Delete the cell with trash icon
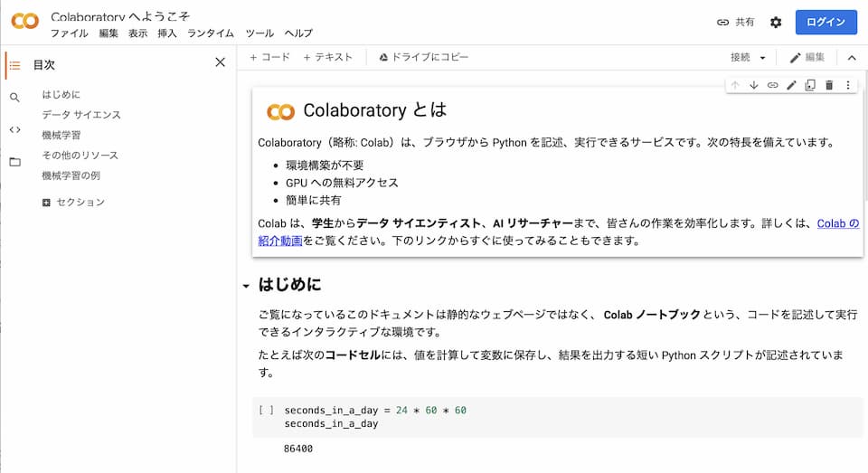Image resolution: width=868 pixels, height=473 pixels. 829,85
